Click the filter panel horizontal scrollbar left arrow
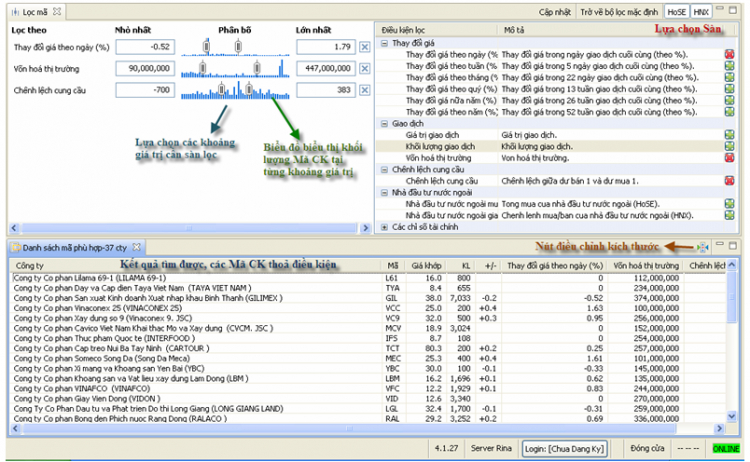 coord(14,228)
